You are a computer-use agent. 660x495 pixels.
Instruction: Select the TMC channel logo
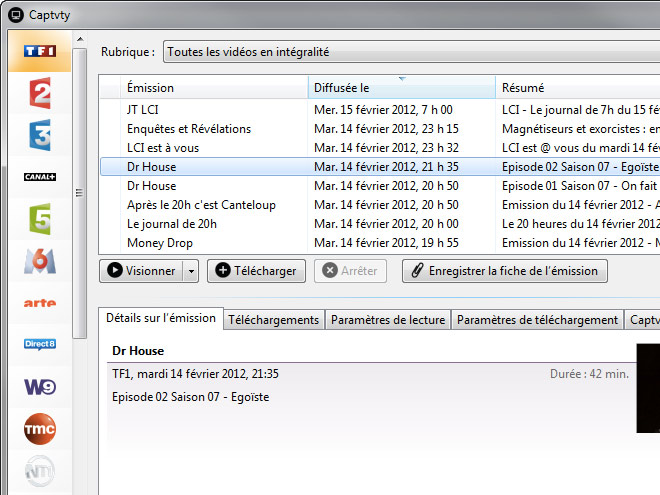click(x=40, y=428)
